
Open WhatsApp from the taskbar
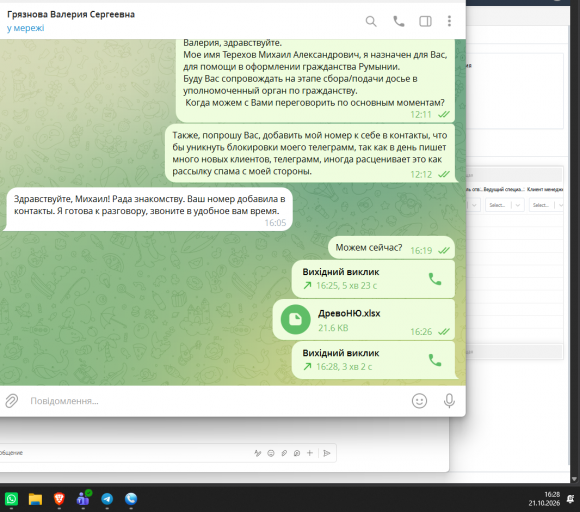[x=11, y=499]
